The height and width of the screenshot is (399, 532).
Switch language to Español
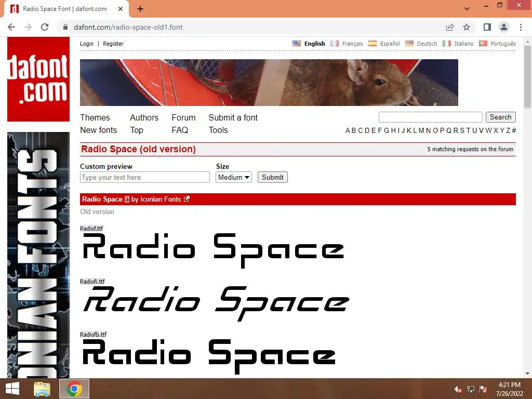tap(390, 44)
